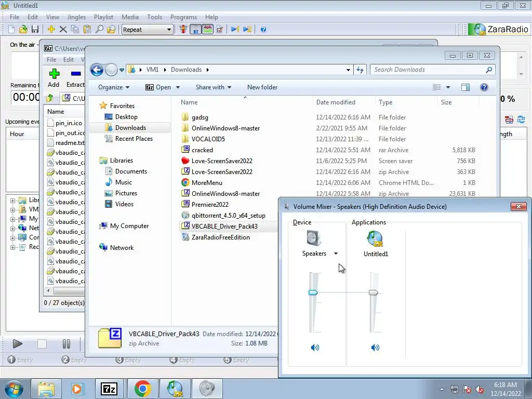Click the blue question mark help icon in ZaraRadio toolbar

(x=263, y=30)
